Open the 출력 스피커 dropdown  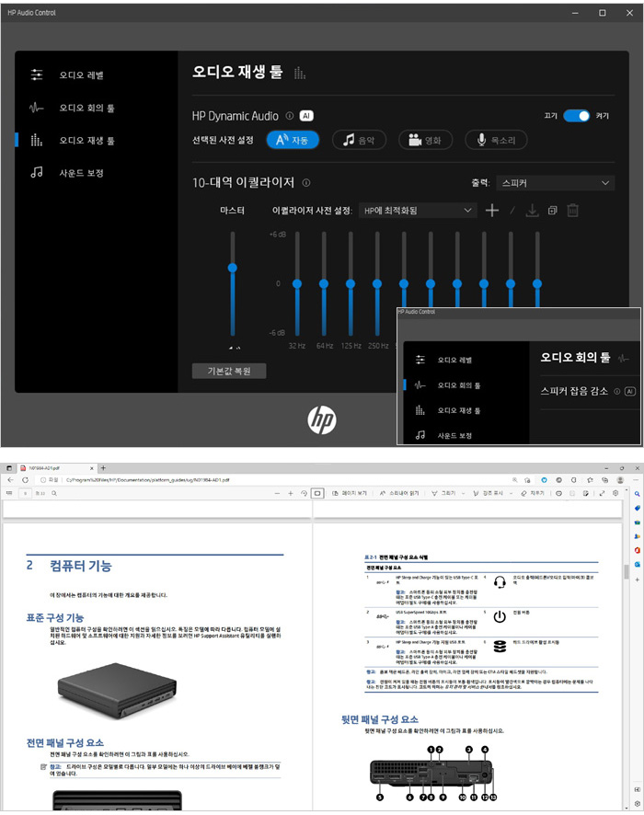555,183
